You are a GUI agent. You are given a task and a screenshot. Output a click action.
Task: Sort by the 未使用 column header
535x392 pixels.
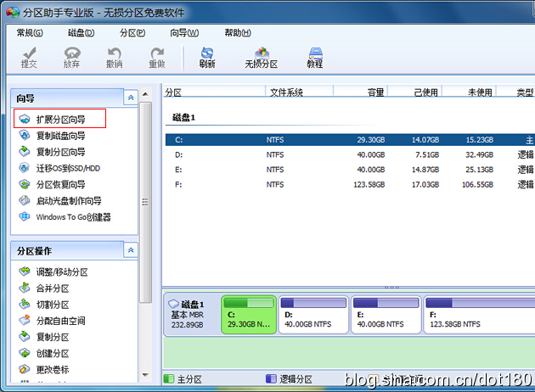tap(469, 92)
